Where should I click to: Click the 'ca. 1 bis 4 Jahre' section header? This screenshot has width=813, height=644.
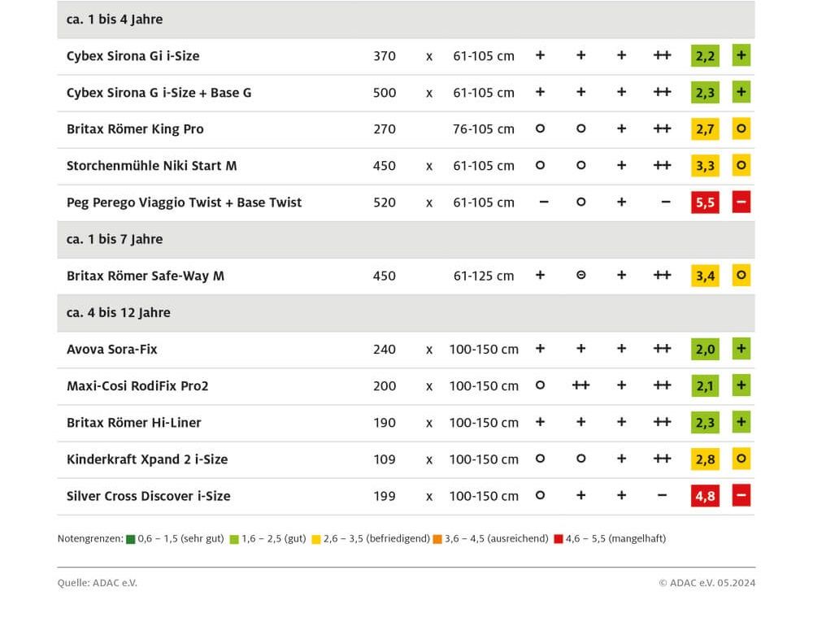click(406, 20)
